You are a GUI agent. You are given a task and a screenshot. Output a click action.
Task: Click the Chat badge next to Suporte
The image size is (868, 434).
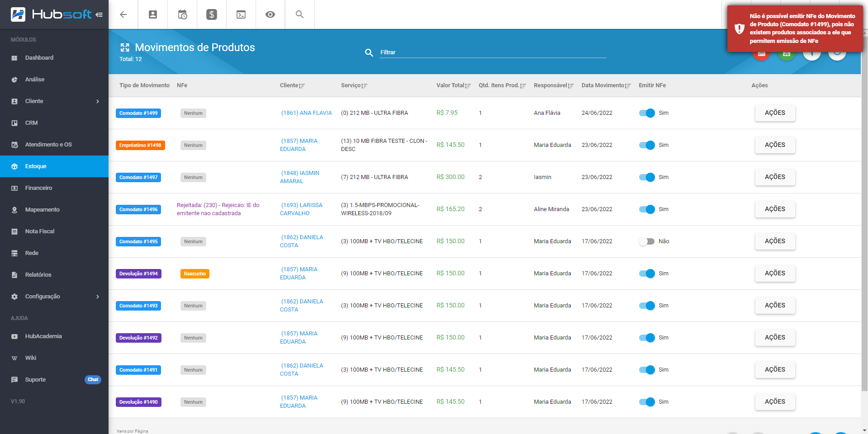tap(93, 380)
